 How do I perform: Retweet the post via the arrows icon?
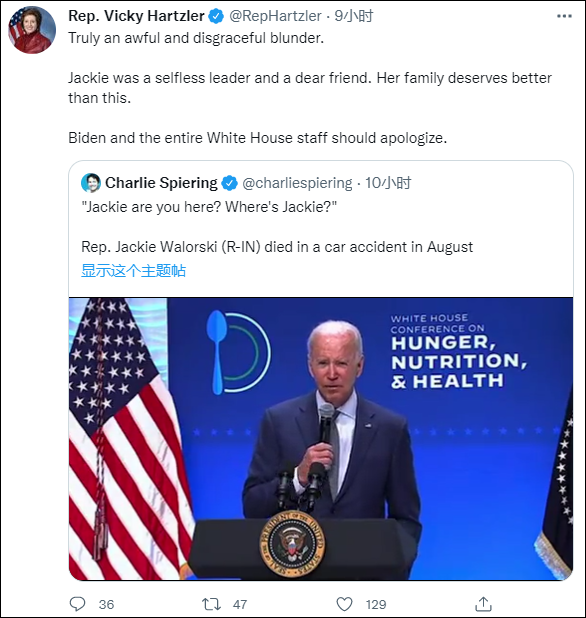(x=211, y=604)
